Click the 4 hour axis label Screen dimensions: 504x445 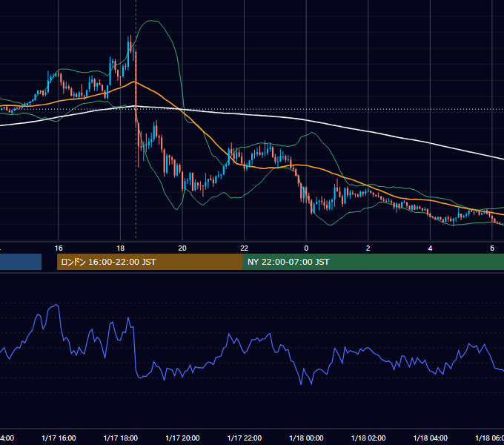coord(430,248)
